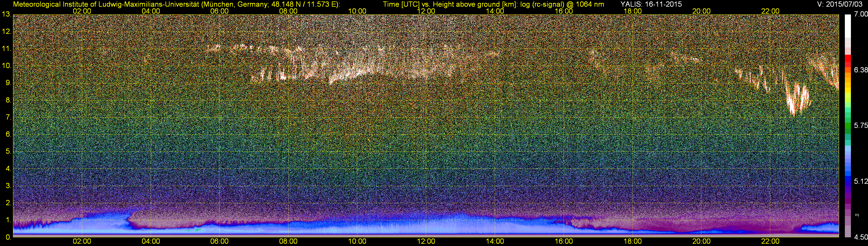
Task: Click the 13. height axis label
Action: tap(6, 14)
